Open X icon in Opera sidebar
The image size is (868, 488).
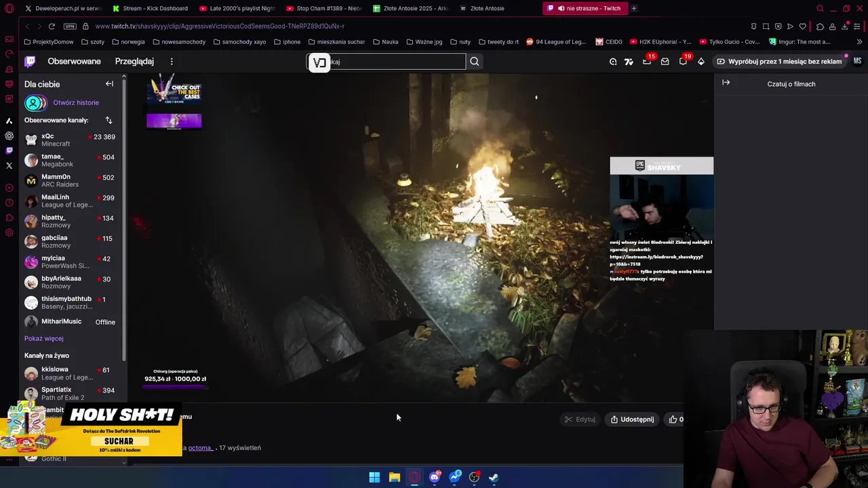(x=9, y=165)
